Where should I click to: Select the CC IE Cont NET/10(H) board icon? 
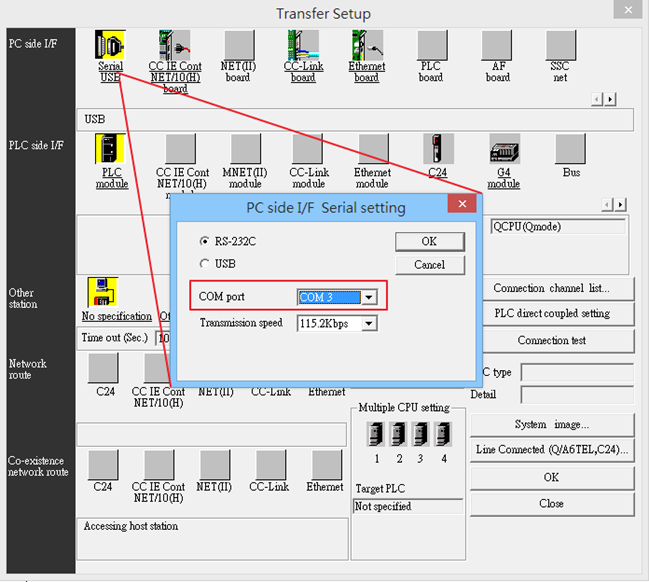click(x=175, y=45)
